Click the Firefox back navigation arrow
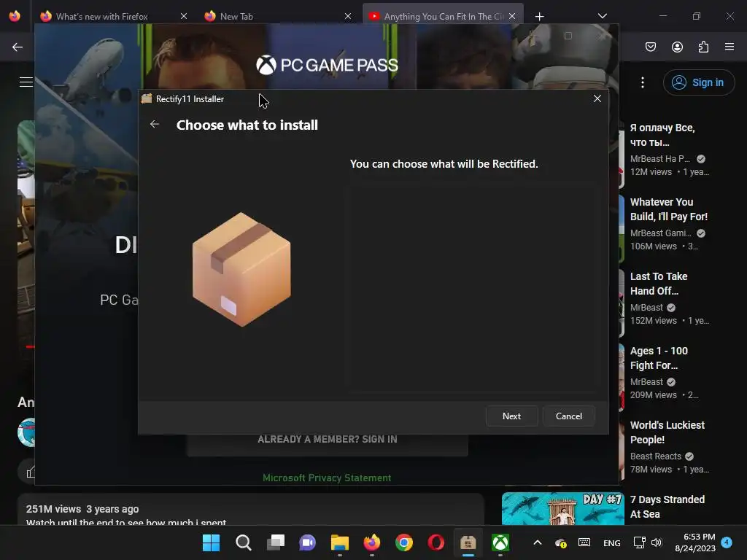This screenshot has height=560, width=747. (x=18, y=47)
